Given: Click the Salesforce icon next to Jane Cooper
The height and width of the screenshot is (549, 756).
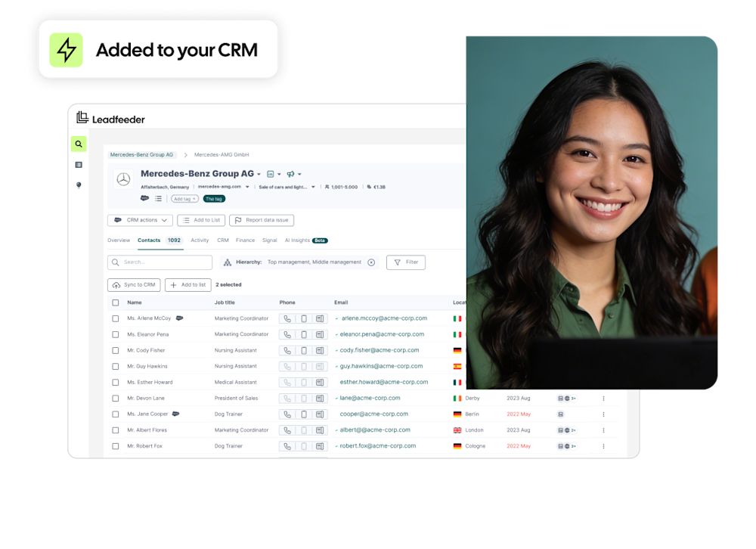Looking at the screenshot, I should click(x=176, y=414).
